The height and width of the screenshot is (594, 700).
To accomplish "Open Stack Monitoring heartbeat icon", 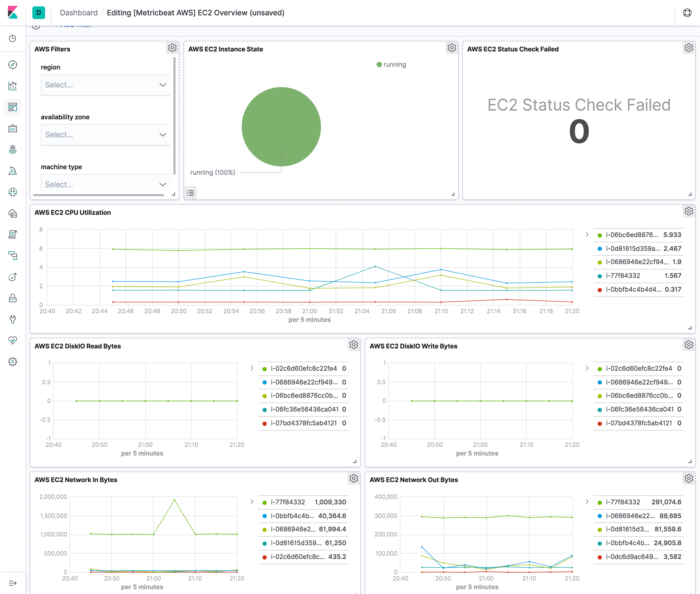I will coord(12,340).
